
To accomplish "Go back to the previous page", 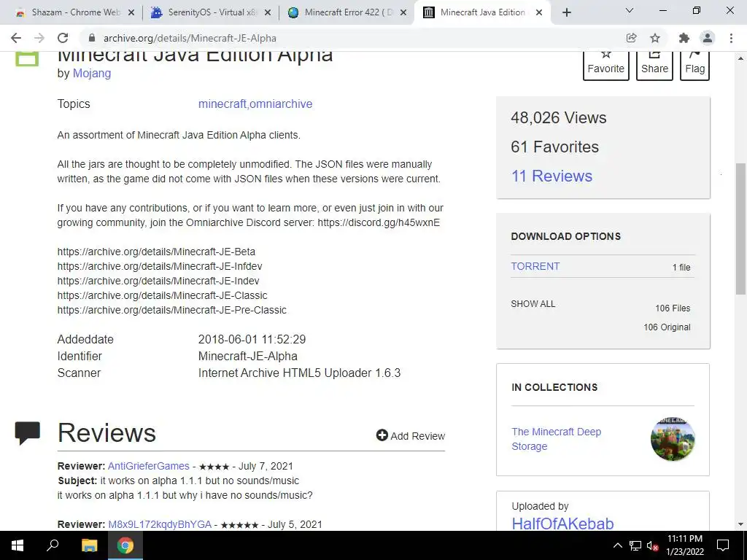I will click(x=16, y=38).
